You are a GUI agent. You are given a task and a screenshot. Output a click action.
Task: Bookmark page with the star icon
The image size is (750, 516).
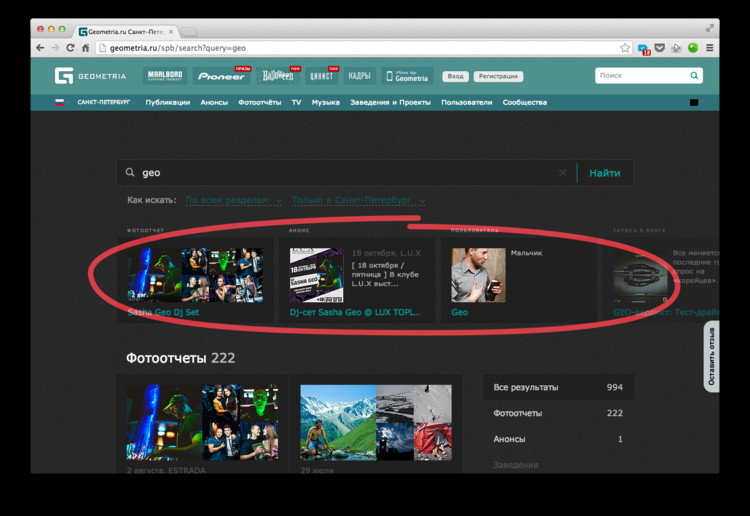(625, 48)
